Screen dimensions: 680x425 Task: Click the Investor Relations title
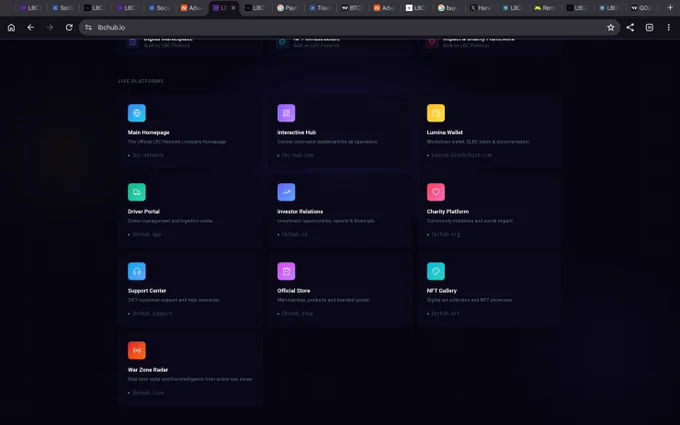pos(300,212)
